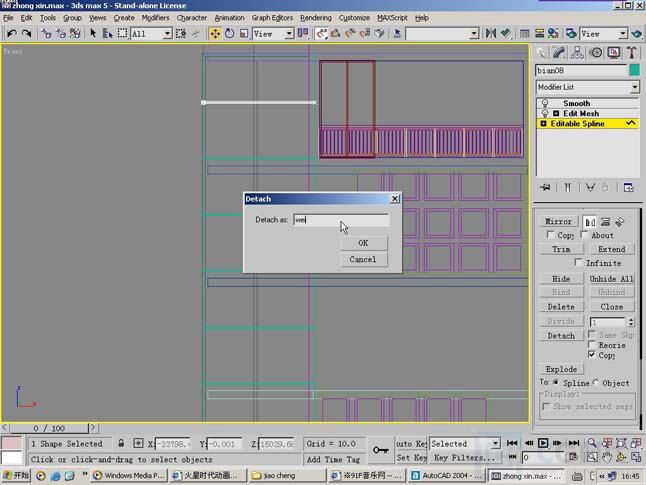Expand the Editable Spline sub-object tree

click(x=543, y=124)
